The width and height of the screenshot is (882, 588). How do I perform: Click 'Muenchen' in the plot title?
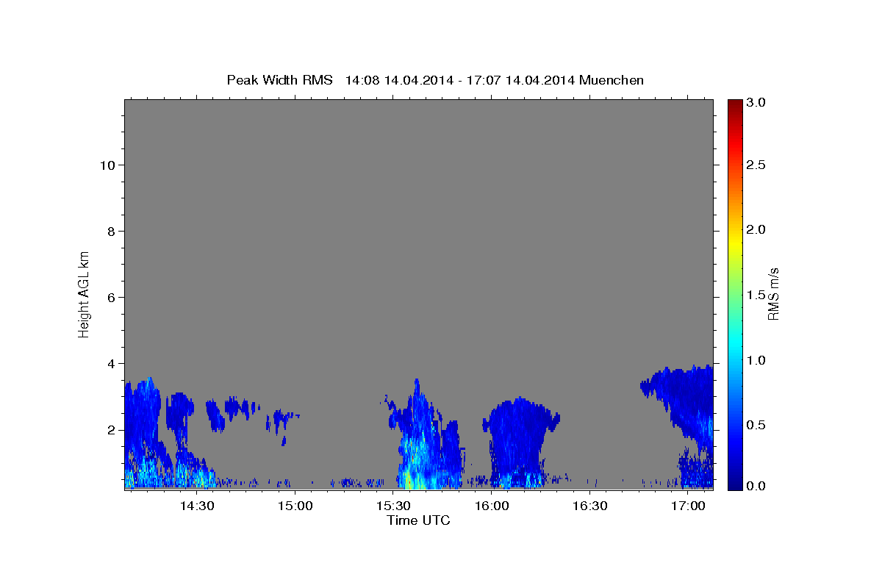click(612, 79)
